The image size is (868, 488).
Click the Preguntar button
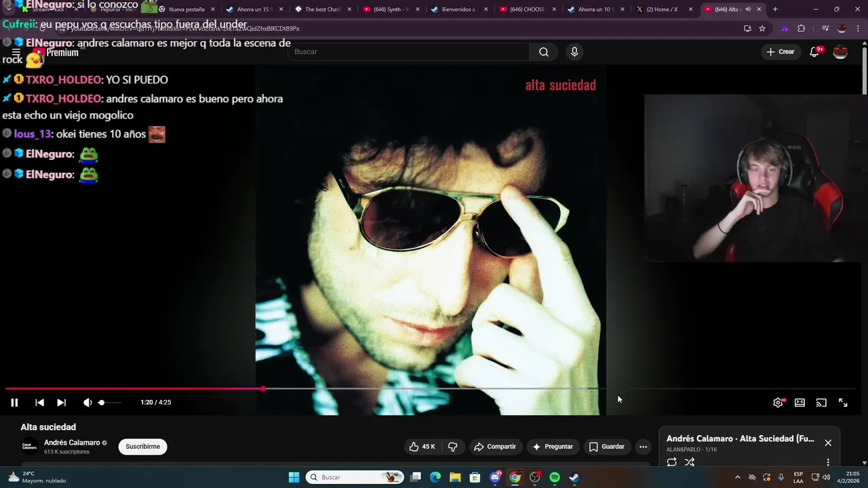[x=553, y=447]
